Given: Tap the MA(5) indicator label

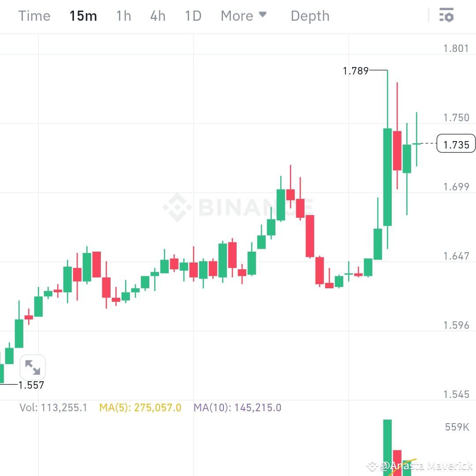Looking at the screenshot, I should click(140, 408).
